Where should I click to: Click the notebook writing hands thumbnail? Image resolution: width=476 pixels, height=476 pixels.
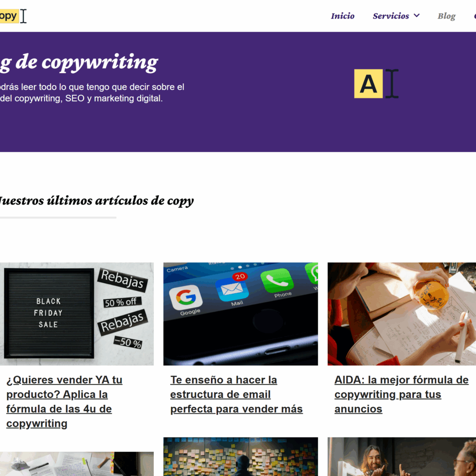pos(402,314)
